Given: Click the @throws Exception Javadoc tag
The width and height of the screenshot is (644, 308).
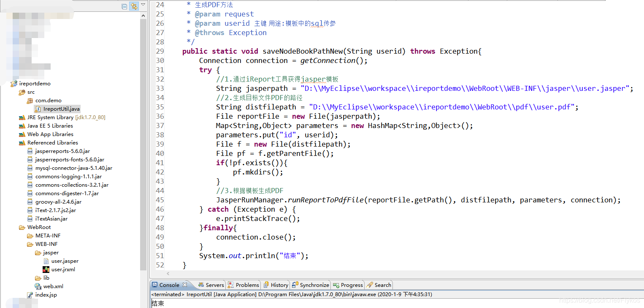Looking at the screenshot, I should click(x=231, y=33).
